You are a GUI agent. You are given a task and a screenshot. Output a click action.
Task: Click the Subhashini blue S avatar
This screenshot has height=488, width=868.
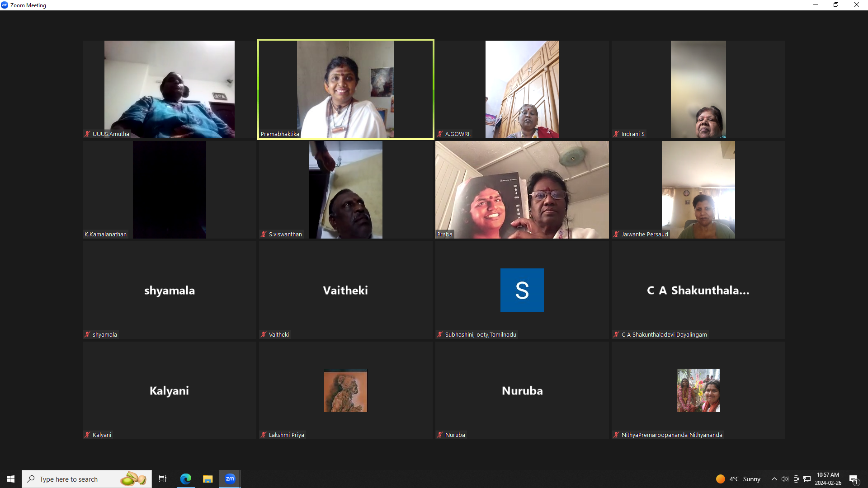(522, 290)
